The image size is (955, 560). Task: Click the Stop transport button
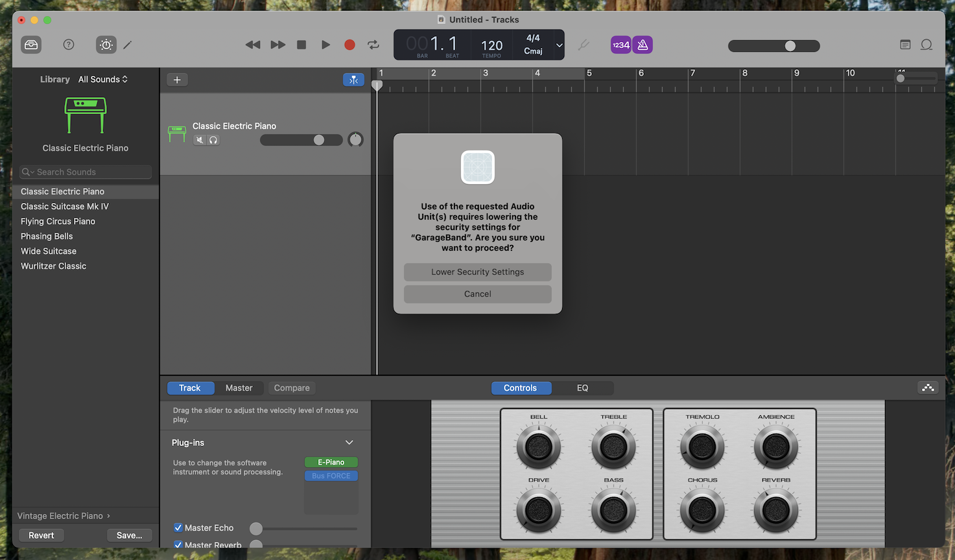[x=301, y=45]
